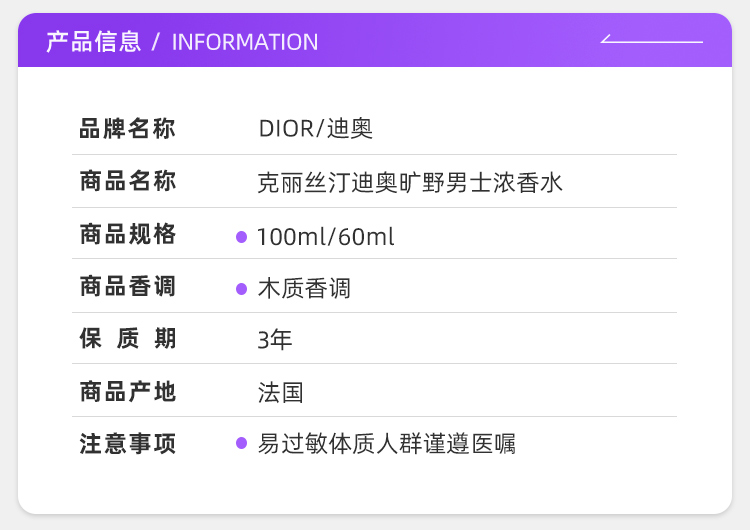Viewport: 750px width, 530px height.
Task: Click the 100ml/60ml specification text
Action: [326, 237]
